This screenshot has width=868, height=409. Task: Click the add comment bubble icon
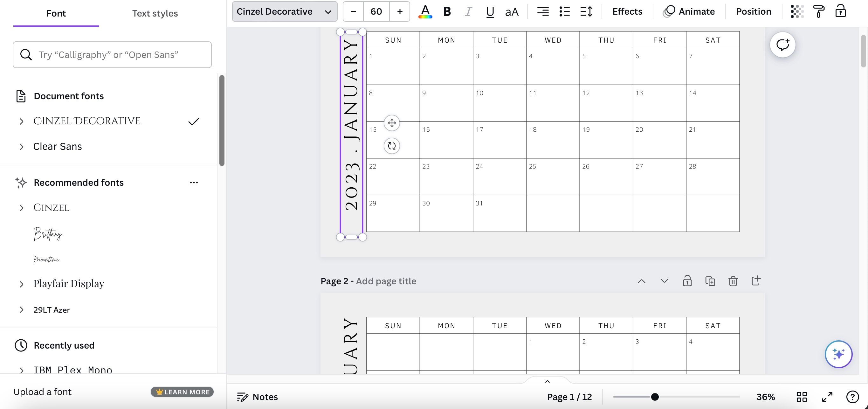click(782, 45)
